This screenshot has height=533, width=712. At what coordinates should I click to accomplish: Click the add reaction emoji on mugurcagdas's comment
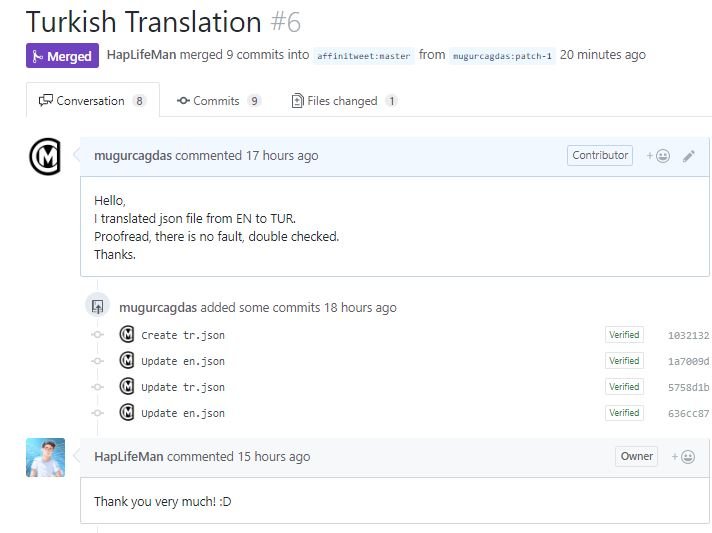[659, 156]
